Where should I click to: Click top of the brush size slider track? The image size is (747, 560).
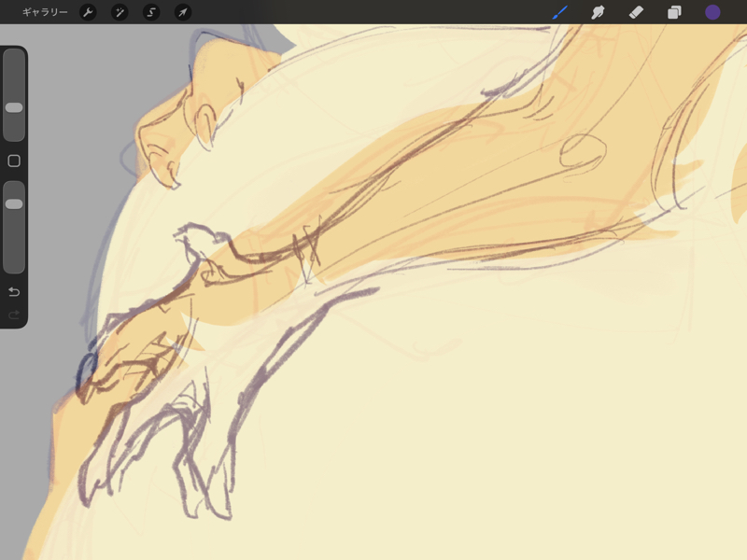(x=14, y=58)
